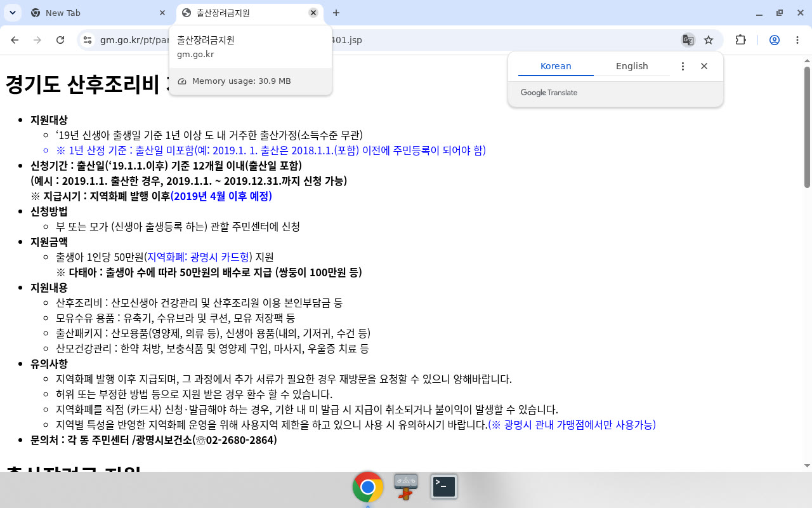Select English in translate popup
Screen dimensions: 812x508
click(632, 66)
